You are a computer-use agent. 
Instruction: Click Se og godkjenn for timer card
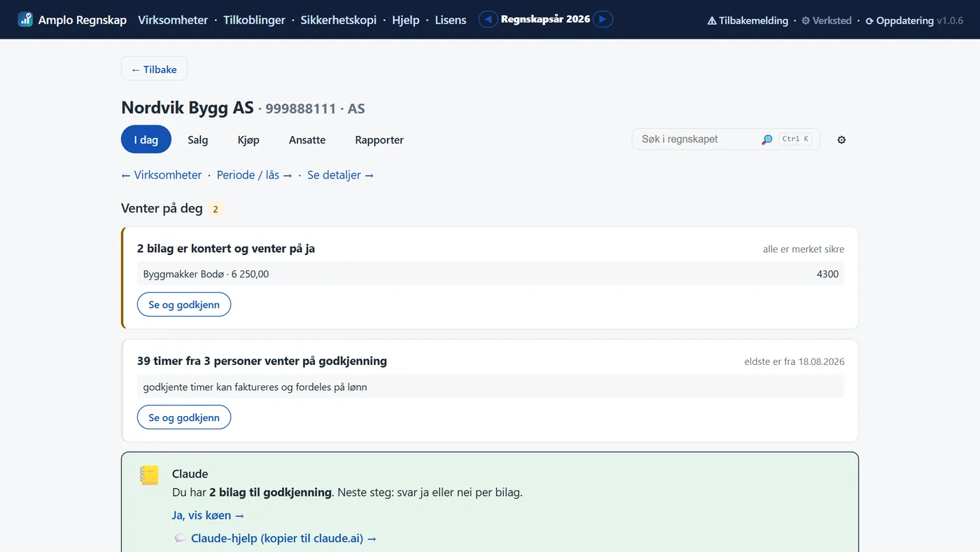[x=184, y=418]
